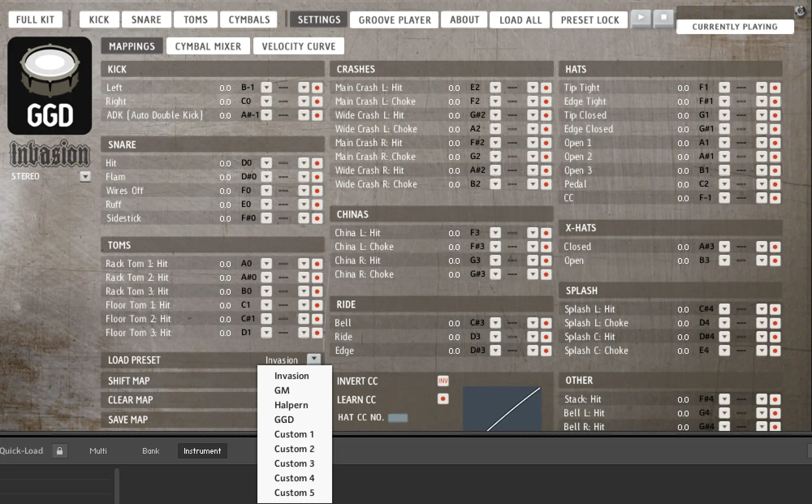Open the STEREO output dropdown
The width and height of the screenshot is (812, 504).
tap(85, 177)
